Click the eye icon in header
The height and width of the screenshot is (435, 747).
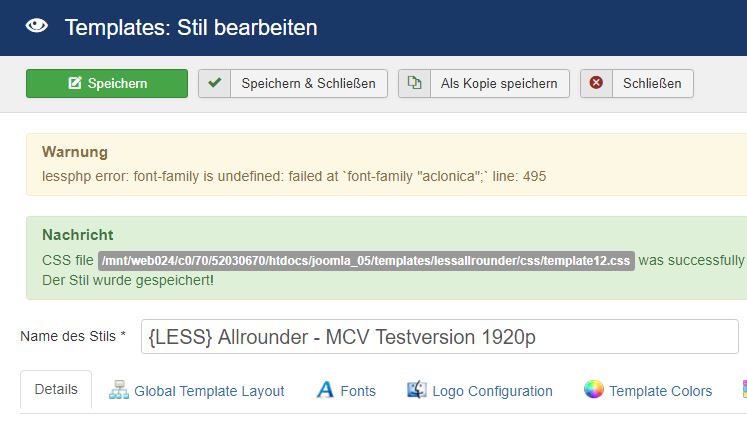[x=37, y=26]
